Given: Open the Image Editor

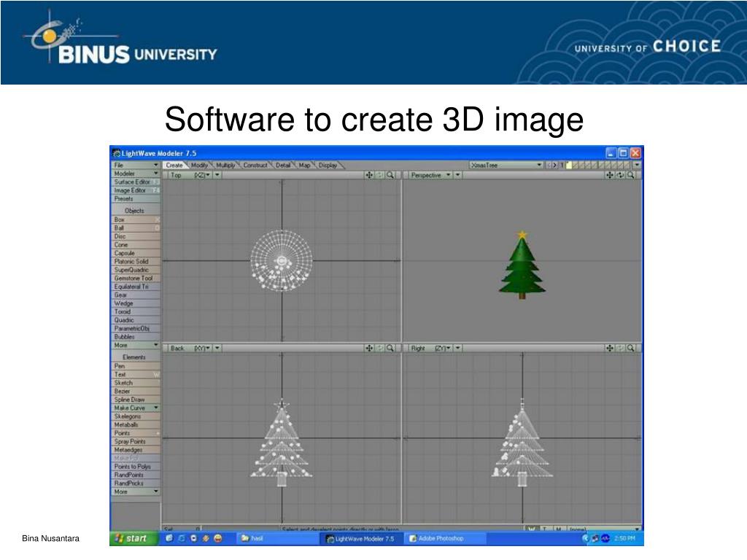Looking at the screenshot, I should pos(136,190).
